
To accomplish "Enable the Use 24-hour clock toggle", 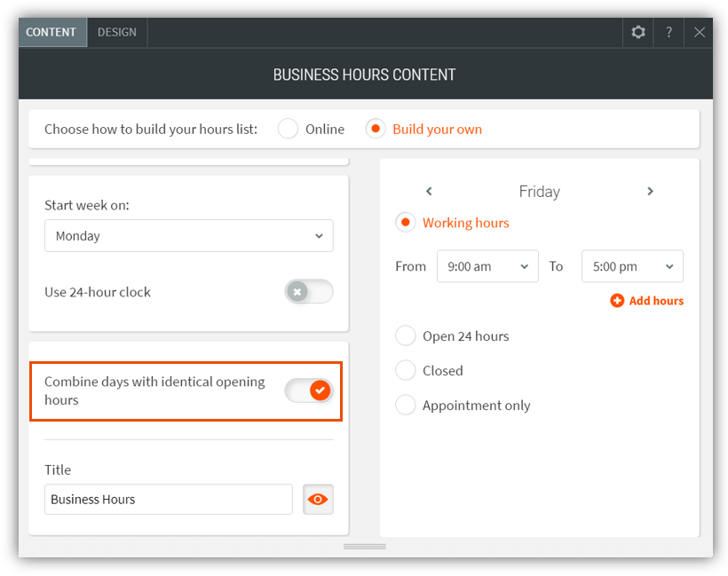I will 308,292.
